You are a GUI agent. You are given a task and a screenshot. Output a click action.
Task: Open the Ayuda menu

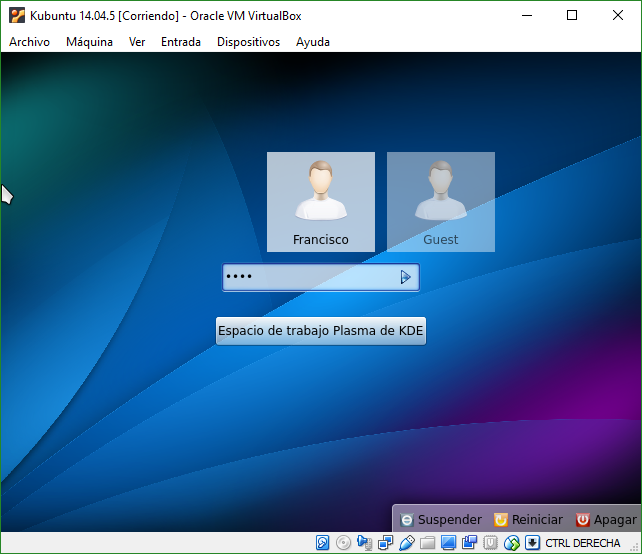click(x=313, y=42)
